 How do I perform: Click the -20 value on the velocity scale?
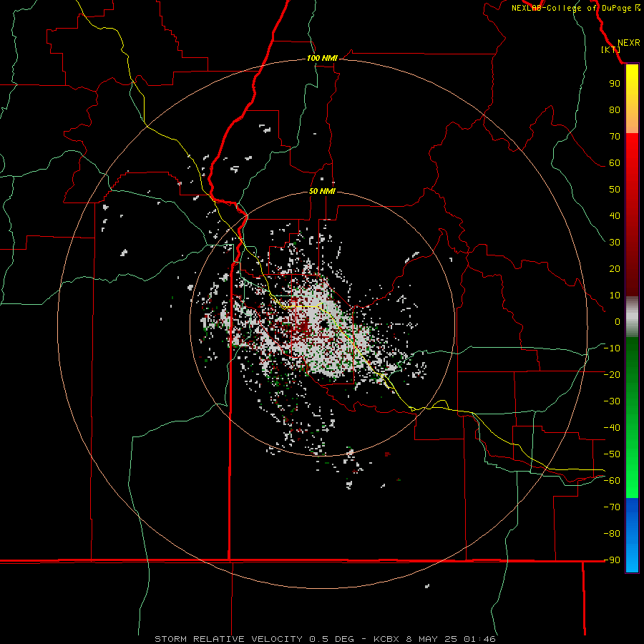(612, 374)
